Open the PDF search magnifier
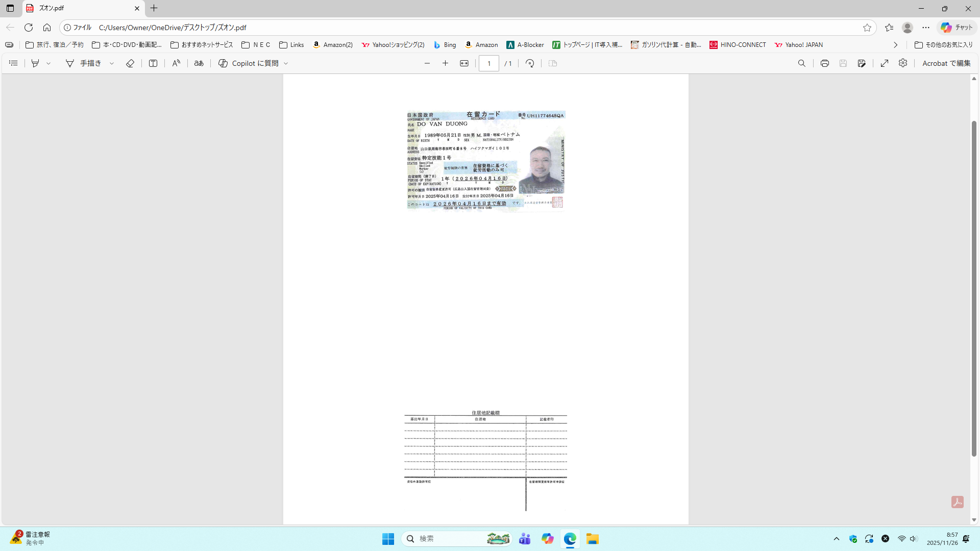Viewport: 980px width, 551px height. pos(802,63)
